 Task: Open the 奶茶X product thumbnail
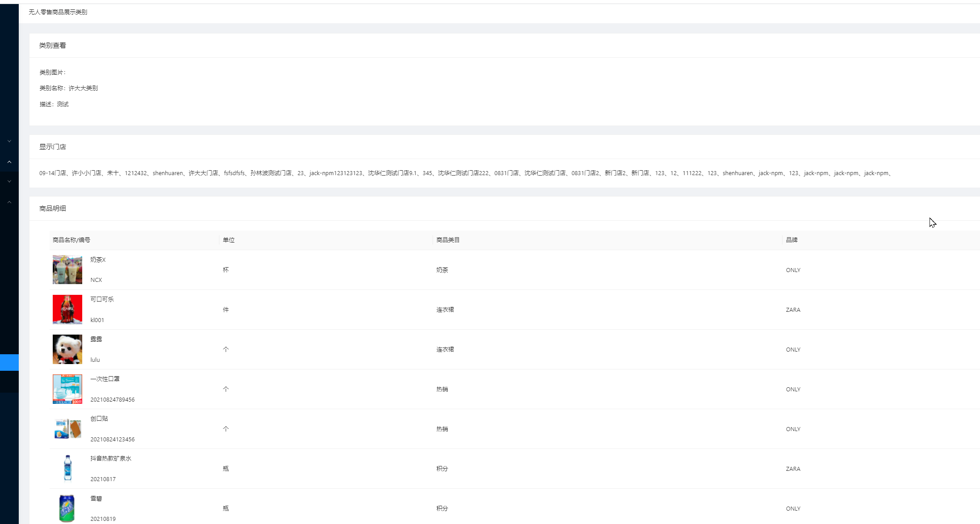point(67,270)
